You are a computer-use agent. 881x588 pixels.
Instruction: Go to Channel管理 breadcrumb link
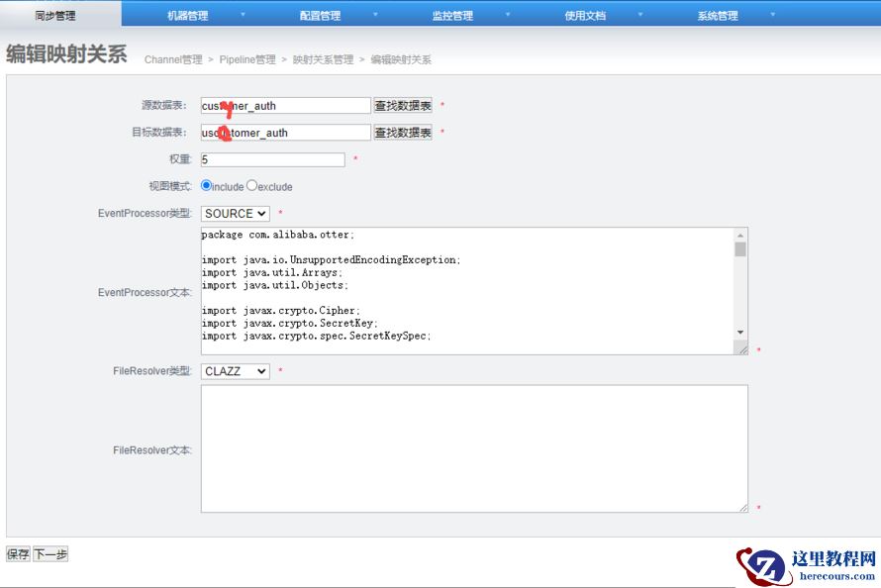coord(173,59)
